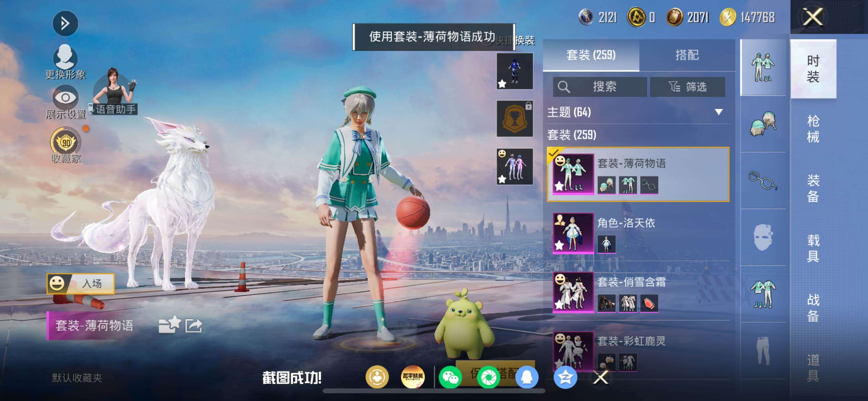
Task: Select the 套装-薄荷物语 outfit row
Action: click(638, 174)
